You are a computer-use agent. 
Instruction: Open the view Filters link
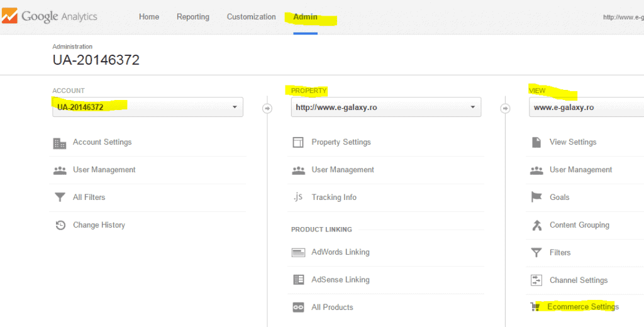pyautogui.click(x=560, y=253)
